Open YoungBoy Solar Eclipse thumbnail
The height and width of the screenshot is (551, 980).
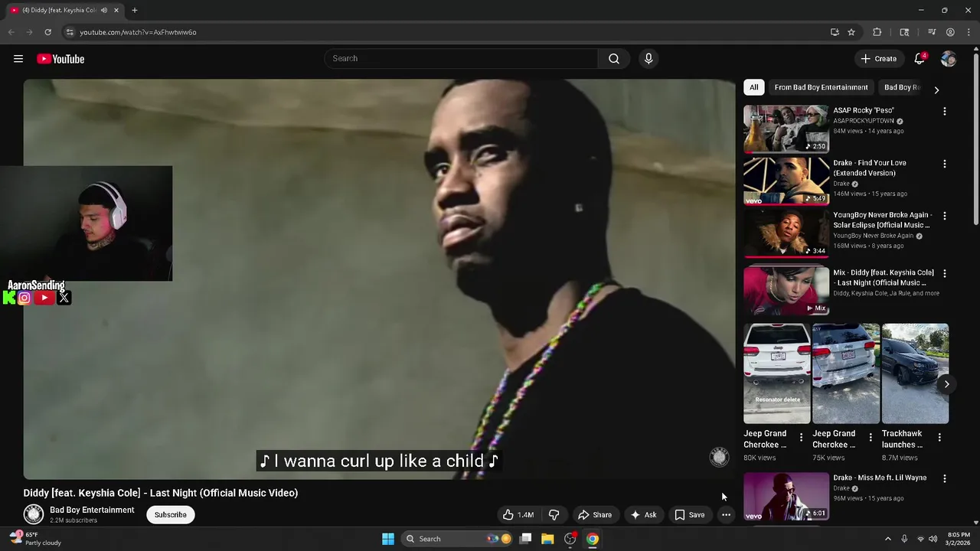click(786, 233)
